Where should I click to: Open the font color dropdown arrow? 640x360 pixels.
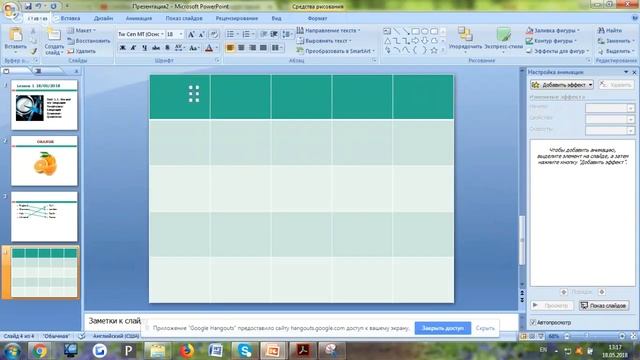coord(217,48)
